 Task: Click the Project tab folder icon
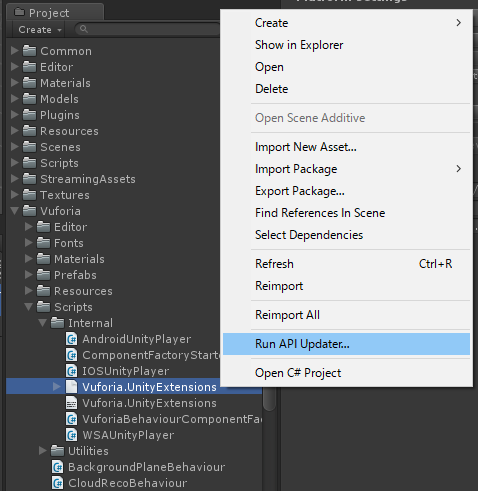tap(20, 12)
